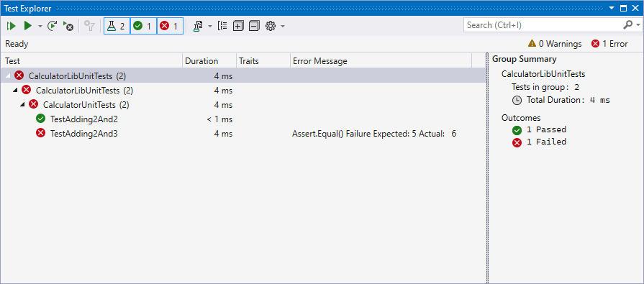Click the disabled filter funnel icon

(89, 27)
